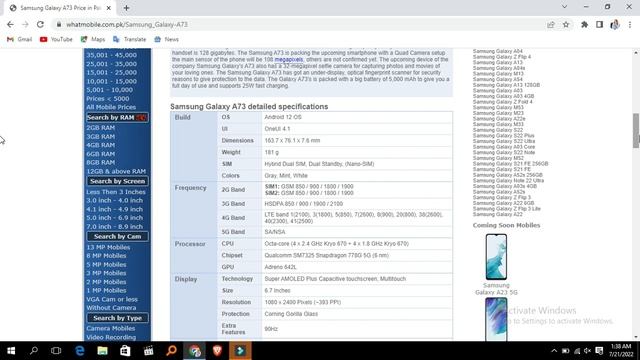
Task: Share this page via address bar icon
Action: (x=551, y=24)
